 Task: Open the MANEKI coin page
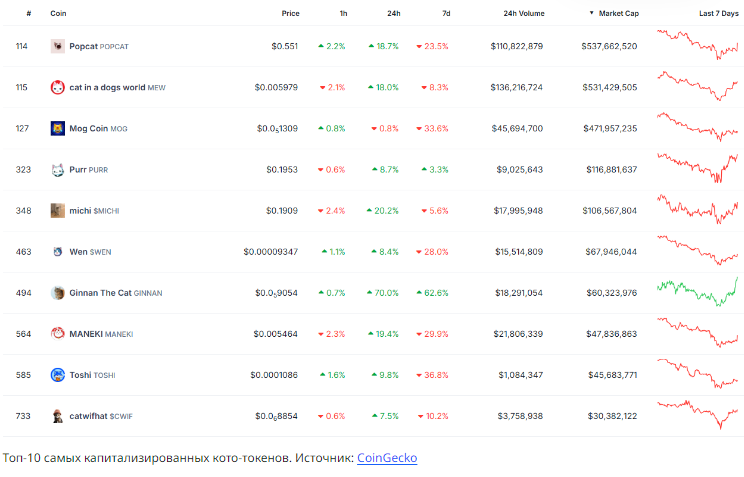[101, 334]
